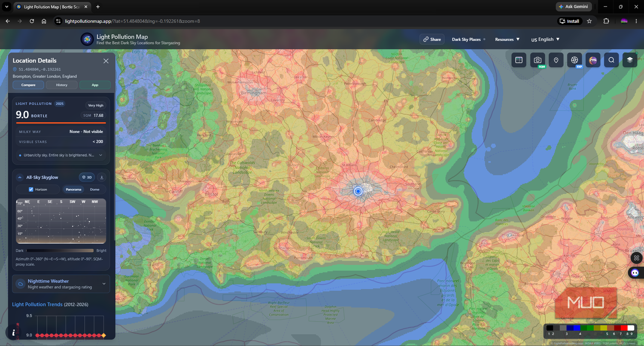This screenshot has height=346, width=644.
Task: Go to the browser home page
Action: coord(44,21)
